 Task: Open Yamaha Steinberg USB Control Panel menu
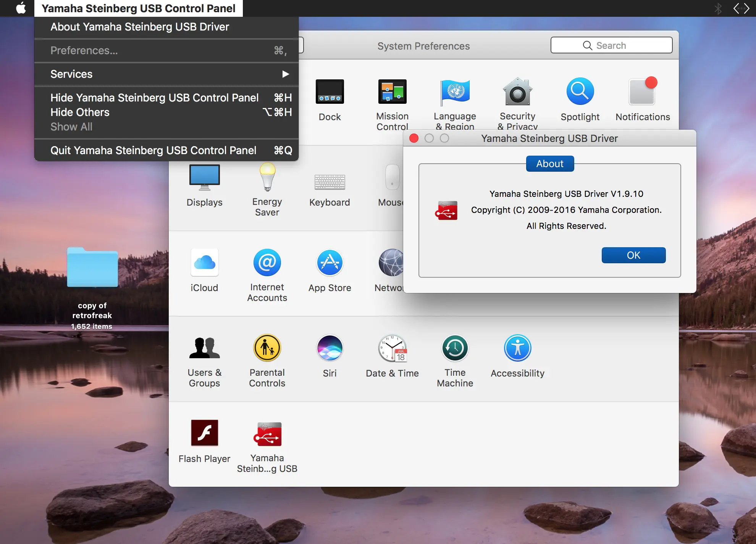(x=138, y=8)
